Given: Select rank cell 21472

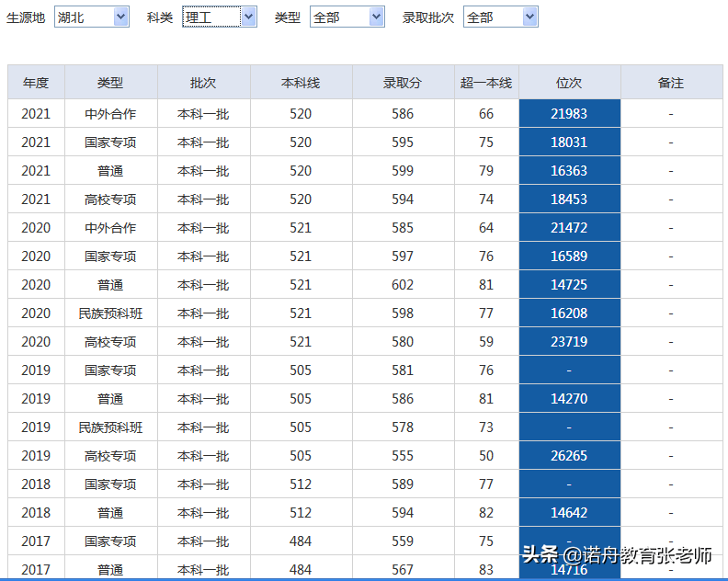Looking at the screenshot, I should [x=569, y=228].
